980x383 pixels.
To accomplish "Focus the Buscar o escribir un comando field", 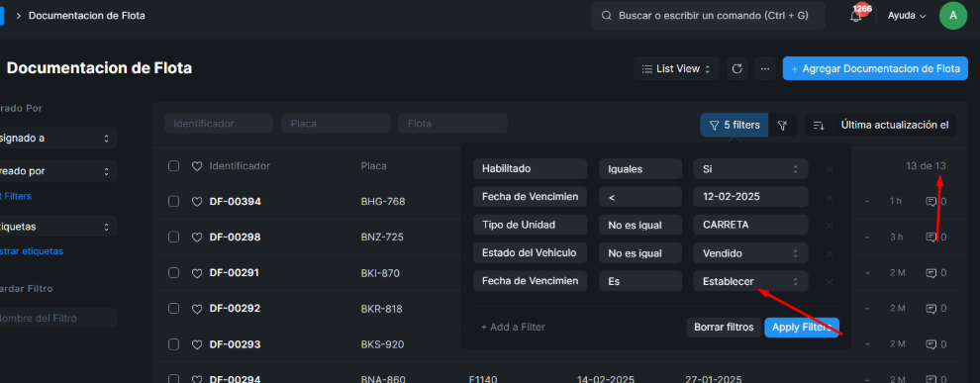I will tap(708, 16).
